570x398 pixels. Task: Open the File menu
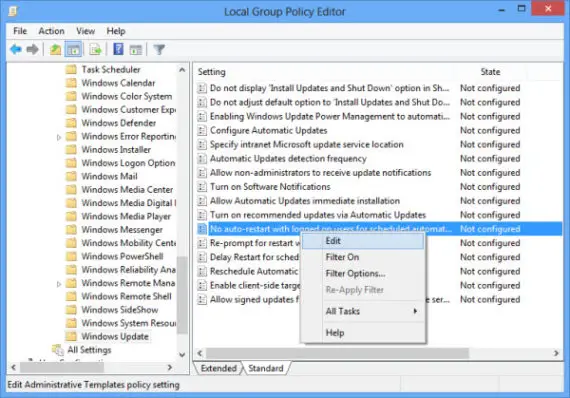tap(20, 31)
